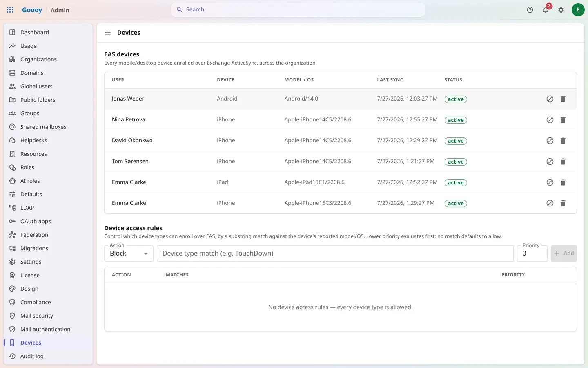The width and height of the screenshot is (588, 368).
Task: Delete Emma Clarke's iPad
Action: (563, 182)
